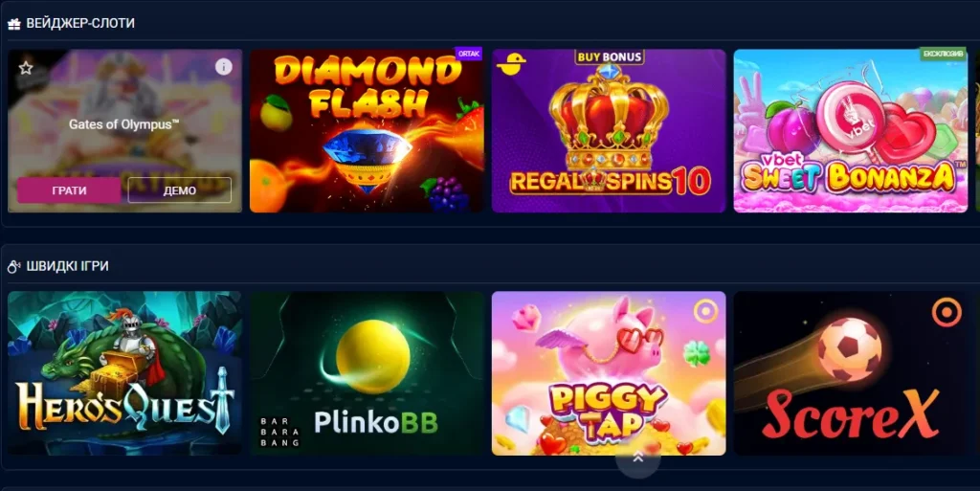Click the icon beside Швидкі ігри heading
The height and width of the screenshot is (491, 980).
pyautogui.click(x=13, y=267)
